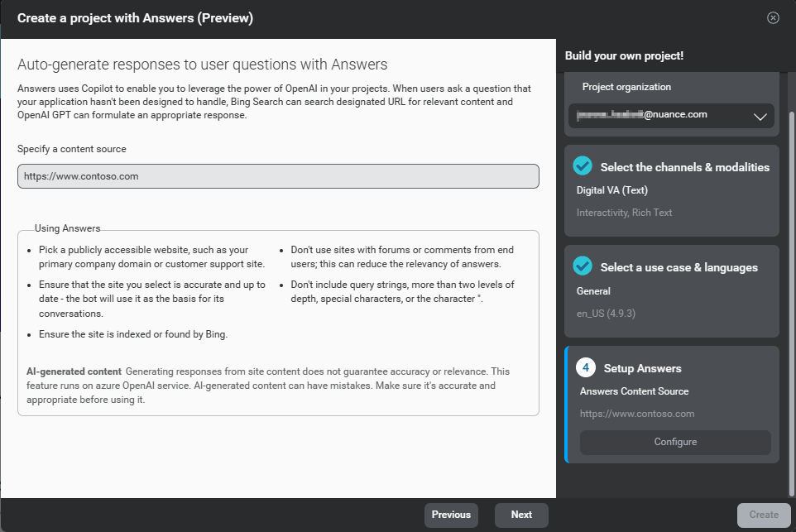Click the Create button
The image size is (796, 532).
(x=763, y=514)
